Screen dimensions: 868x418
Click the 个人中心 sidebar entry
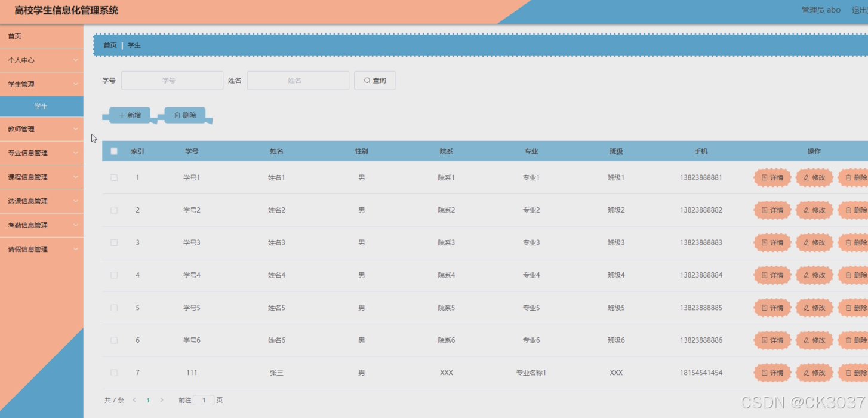tap(41, 60)
